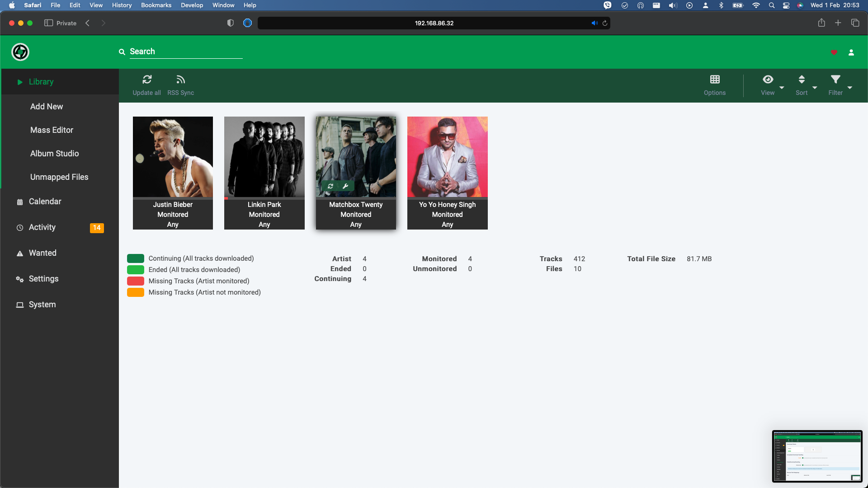Click the RSS Sync icon

[181, 80]
